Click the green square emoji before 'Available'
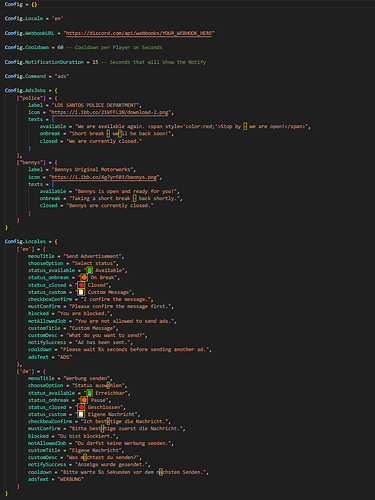This screenshot has height=500, width=375. pyautogui.click(x=90, y=270)
